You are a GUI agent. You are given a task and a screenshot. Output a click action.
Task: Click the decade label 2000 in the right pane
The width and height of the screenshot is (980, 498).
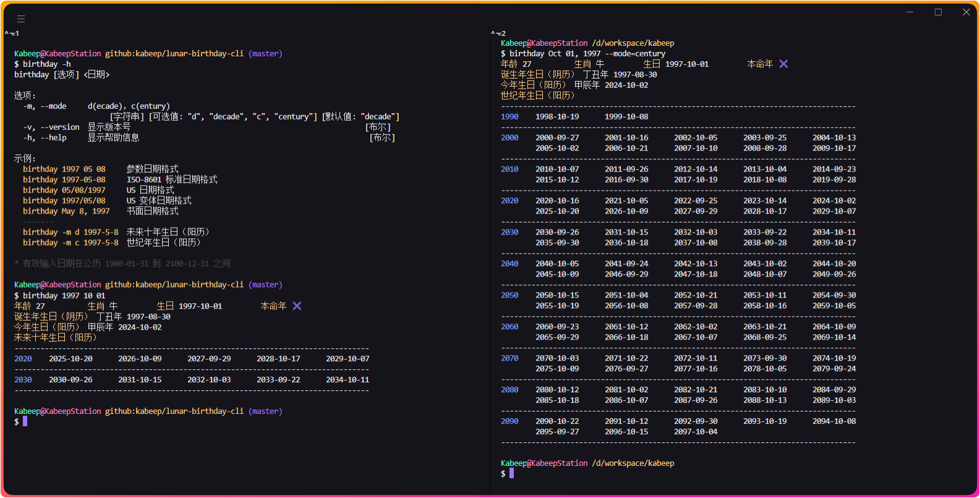509,138
